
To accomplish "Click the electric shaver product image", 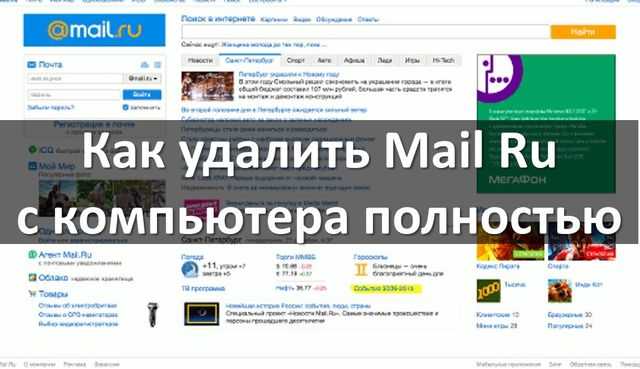I will click(x=153, y=315).
